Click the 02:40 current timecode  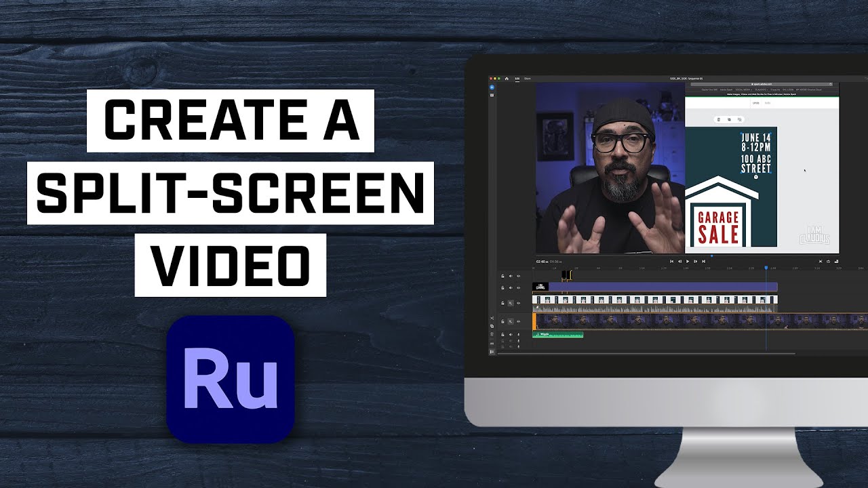coord(542,262)
